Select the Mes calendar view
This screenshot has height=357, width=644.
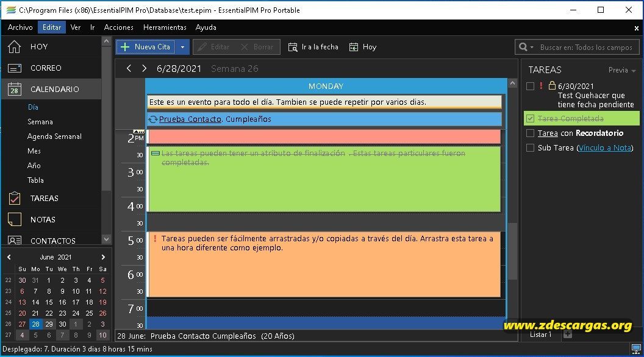point(34,151)
